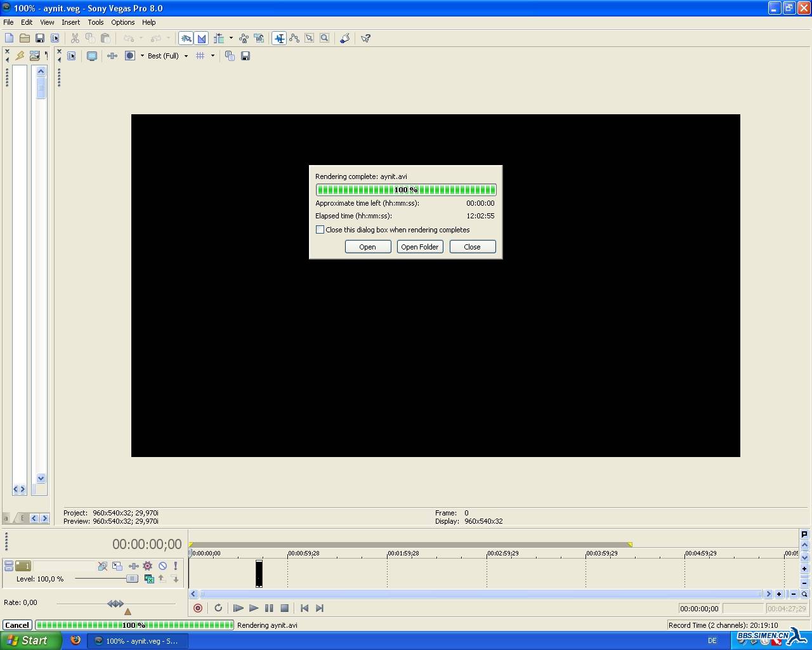
Task: Select the Normal Edit tool
Action: point(279,38)
